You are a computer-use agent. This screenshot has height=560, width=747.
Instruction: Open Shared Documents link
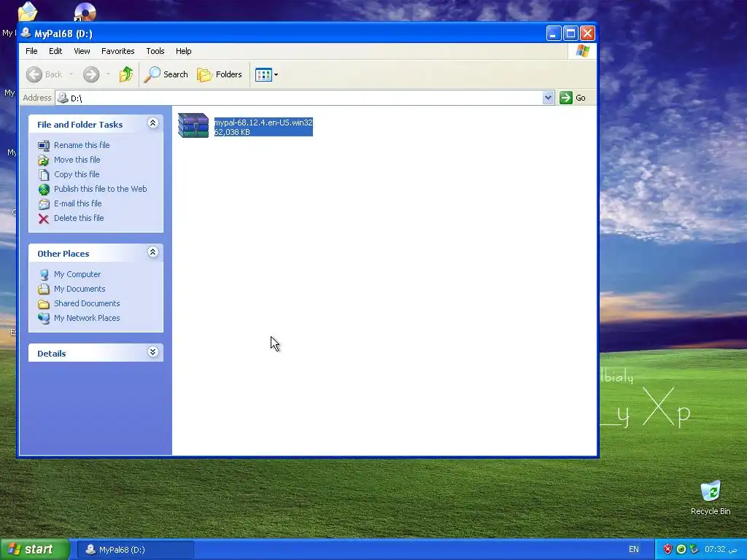(x=87, y=303)
